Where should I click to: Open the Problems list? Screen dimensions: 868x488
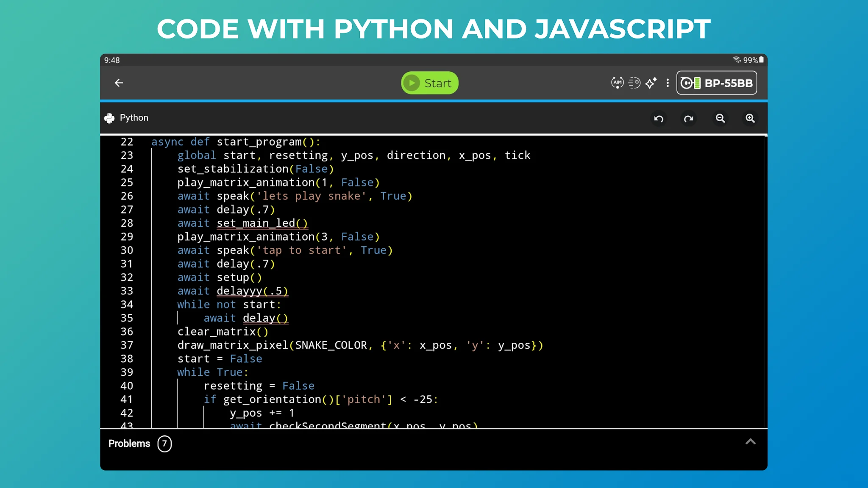(129, 444)
